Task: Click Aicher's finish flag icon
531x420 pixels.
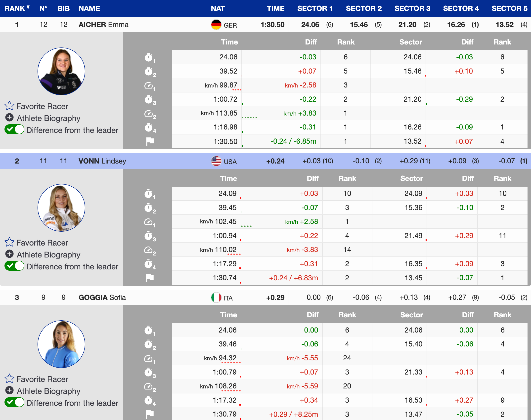Action: (150, 141)
